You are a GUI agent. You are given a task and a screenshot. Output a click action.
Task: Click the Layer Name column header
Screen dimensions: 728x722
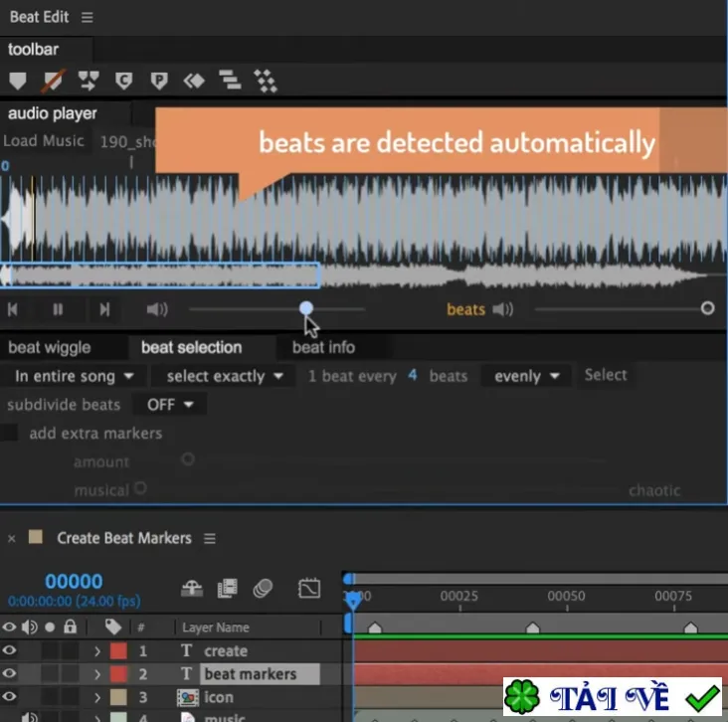pos(216,628)
